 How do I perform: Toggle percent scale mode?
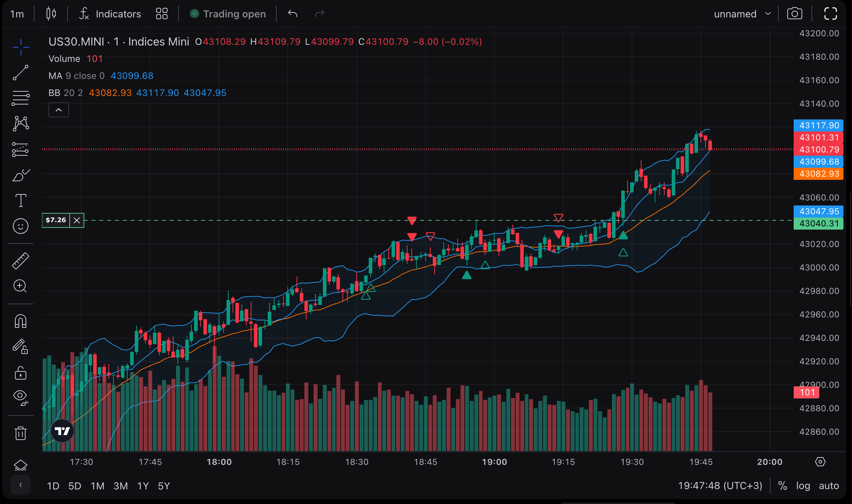point(782,486)
